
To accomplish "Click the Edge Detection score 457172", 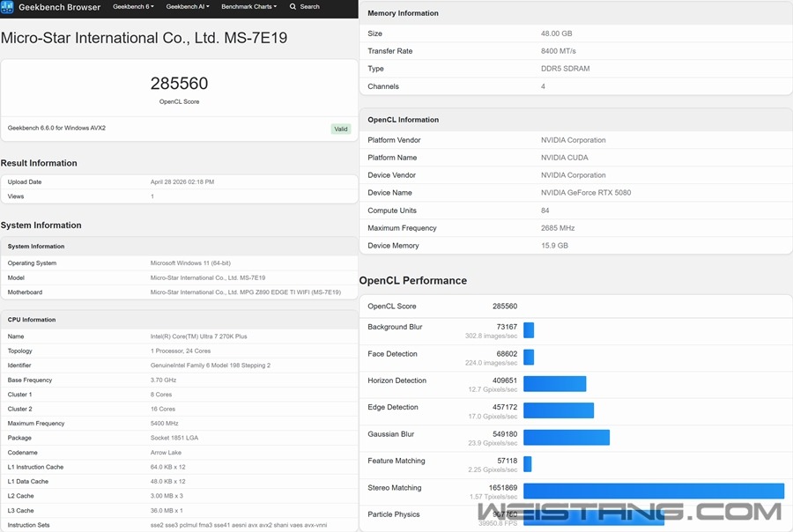I will [505, 407].
